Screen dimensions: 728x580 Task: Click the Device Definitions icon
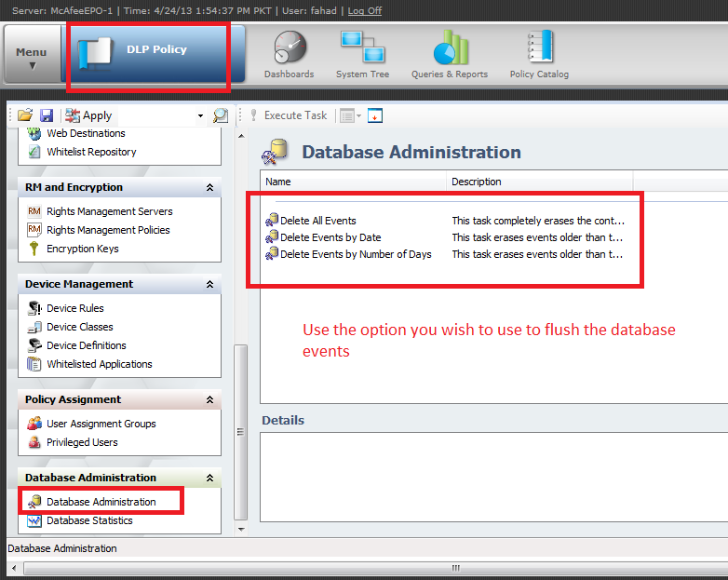point(34,345)
